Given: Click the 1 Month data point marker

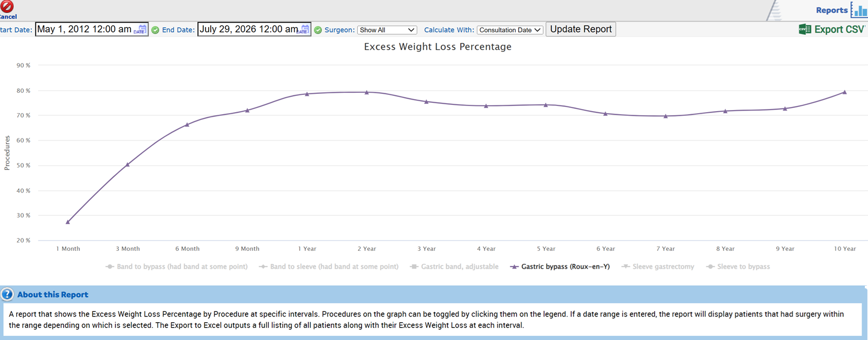Looking at the screenshot, I should click(68, 222).
